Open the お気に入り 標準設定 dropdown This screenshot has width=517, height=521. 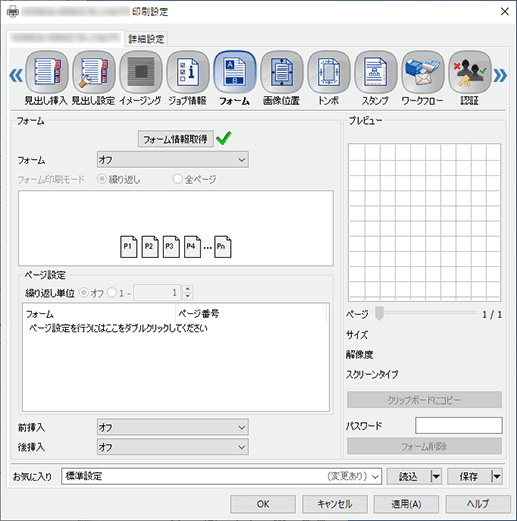[222, 476]
